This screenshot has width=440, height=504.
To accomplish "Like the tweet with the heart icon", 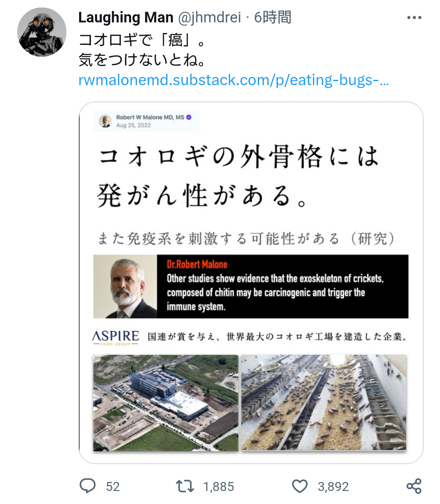I will click(x=300, y=486).
